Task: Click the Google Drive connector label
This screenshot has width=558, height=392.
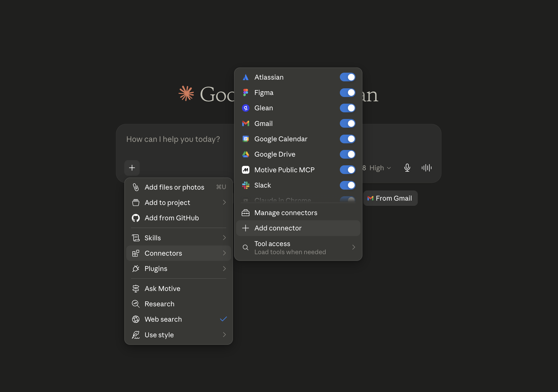Action: click(x=275, y=154)
